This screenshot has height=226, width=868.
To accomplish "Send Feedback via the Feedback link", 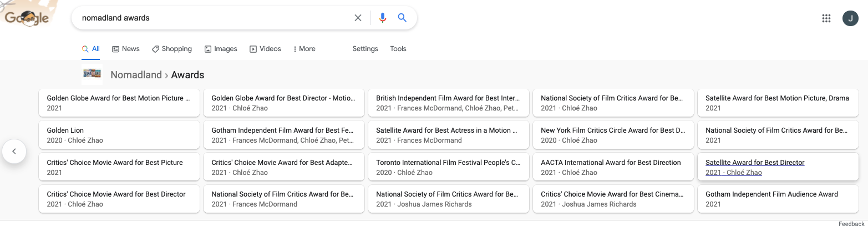I will coord(851,223).
